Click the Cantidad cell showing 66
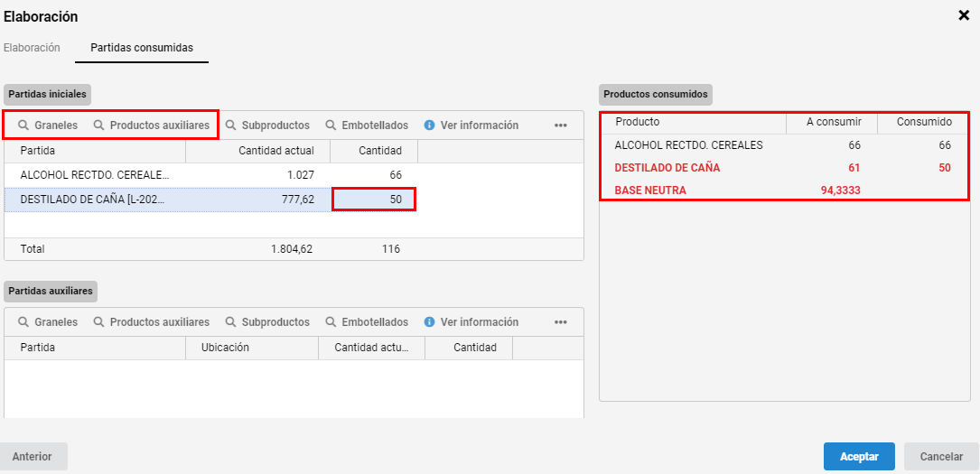The image size is (980, 474). (374, 175)
